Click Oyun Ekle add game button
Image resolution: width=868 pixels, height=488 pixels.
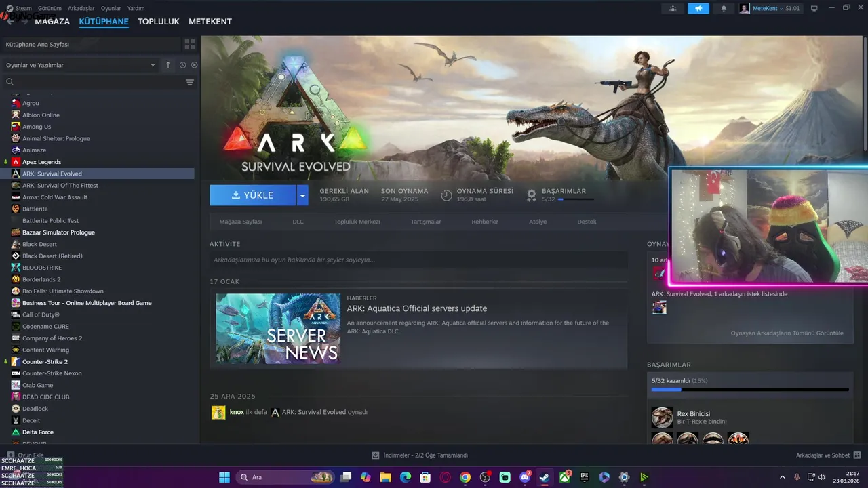pos(25,455)
